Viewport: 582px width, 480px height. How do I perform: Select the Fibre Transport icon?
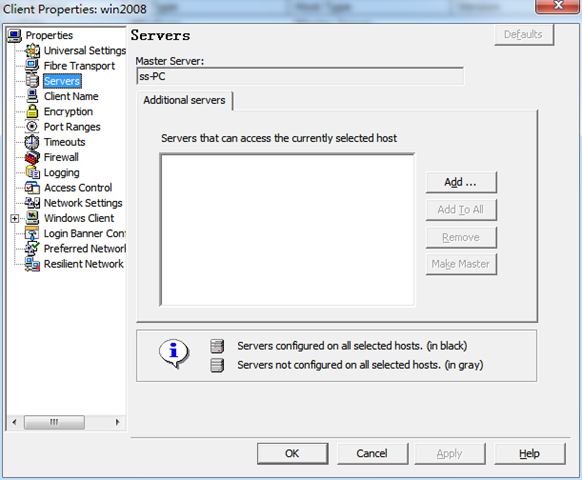click(32, 66)
